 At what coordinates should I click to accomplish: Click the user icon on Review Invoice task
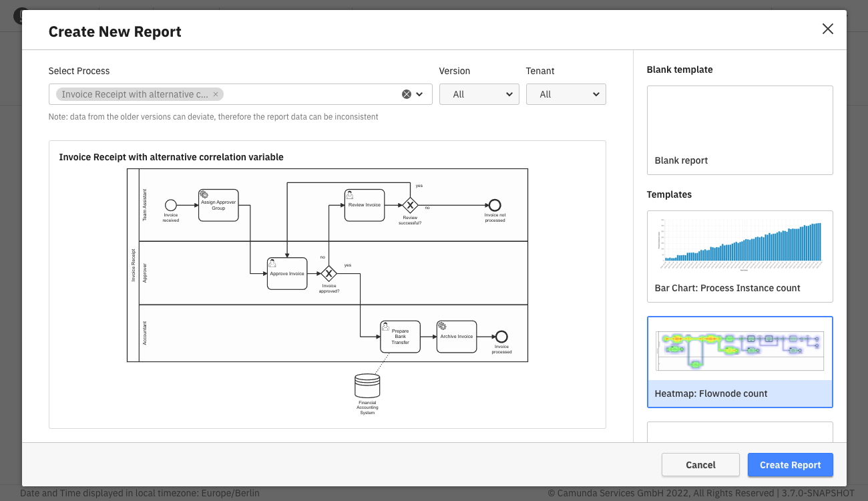(x=350, y=194)
